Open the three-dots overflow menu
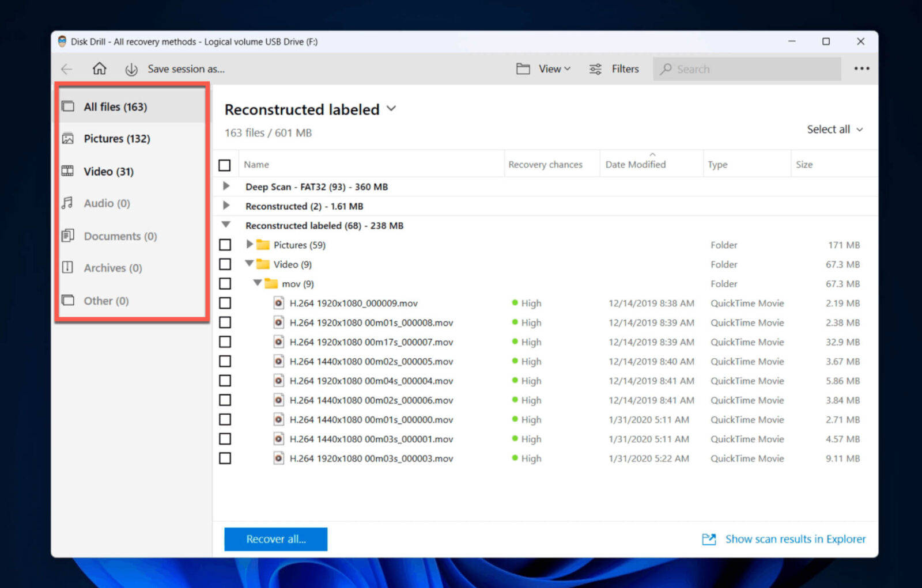922x588 pixels. pyautogui.click(x=861, y=69)
